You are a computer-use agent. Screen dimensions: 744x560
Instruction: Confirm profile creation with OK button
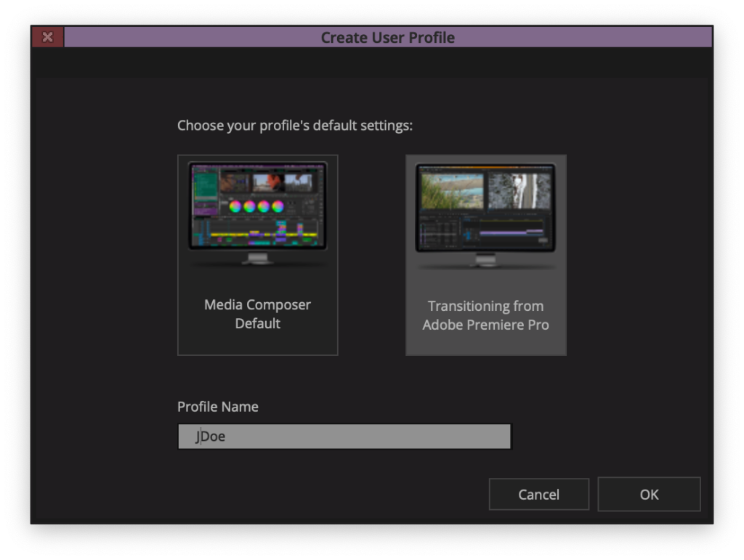pyautogui.click(x=649, y=495)
